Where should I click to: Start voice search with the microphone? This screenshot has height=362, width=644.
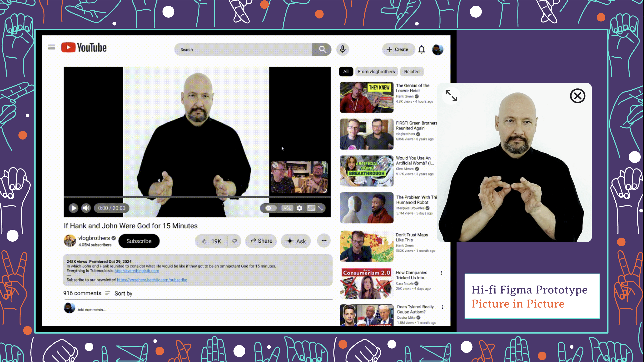(x=342, y=49)
